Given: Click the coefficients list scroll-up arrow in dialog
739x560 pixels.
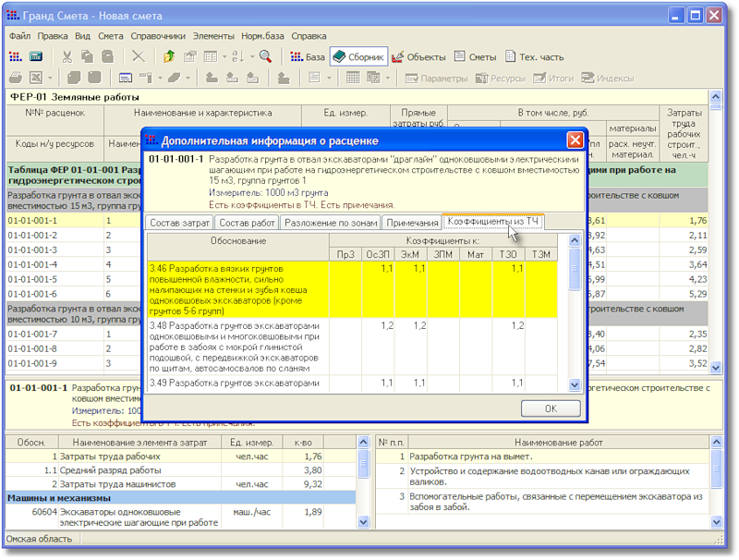Looking at the screenshot, I should [x=574, y=241].
